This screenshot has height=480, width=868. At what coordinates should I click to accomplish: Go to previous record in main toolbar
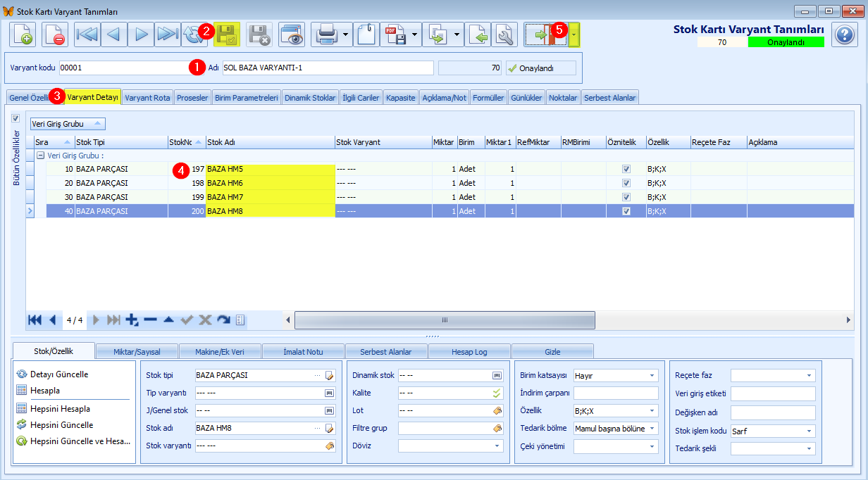point(114,34)
